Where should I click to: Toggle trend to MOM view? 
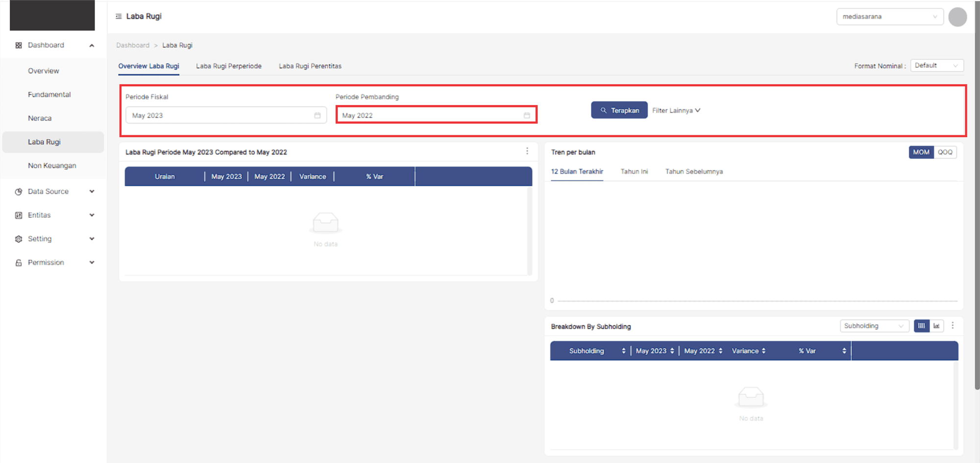tap(921, 152)
